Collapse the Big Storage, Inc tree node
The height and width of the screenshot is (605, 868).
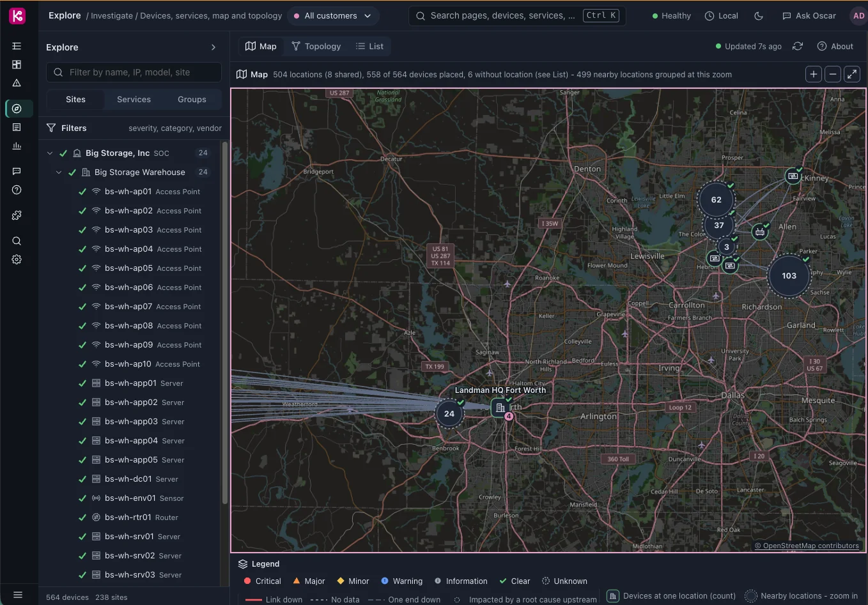[x=50, y=153]
